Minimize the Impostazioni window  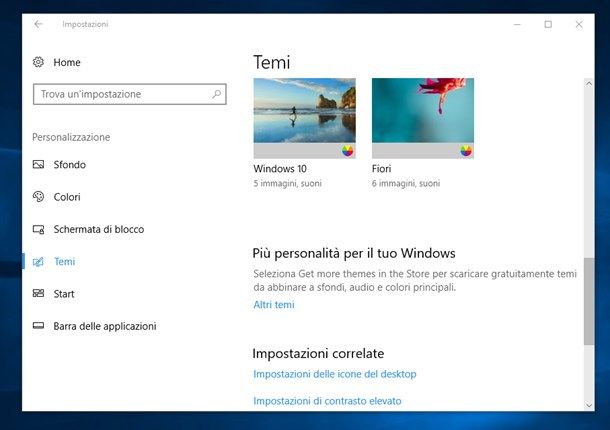pyautogui.click(x=517, y=24)
